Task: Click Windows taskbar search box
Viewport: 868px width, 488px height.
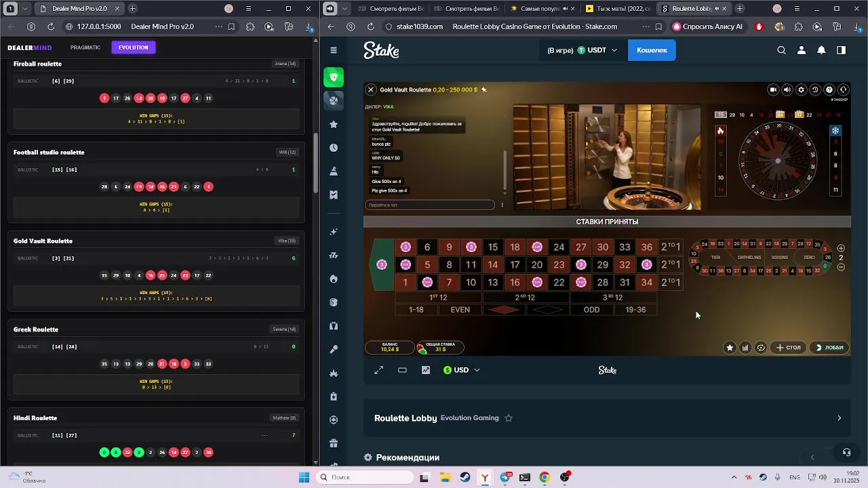Action: [365, 477]
